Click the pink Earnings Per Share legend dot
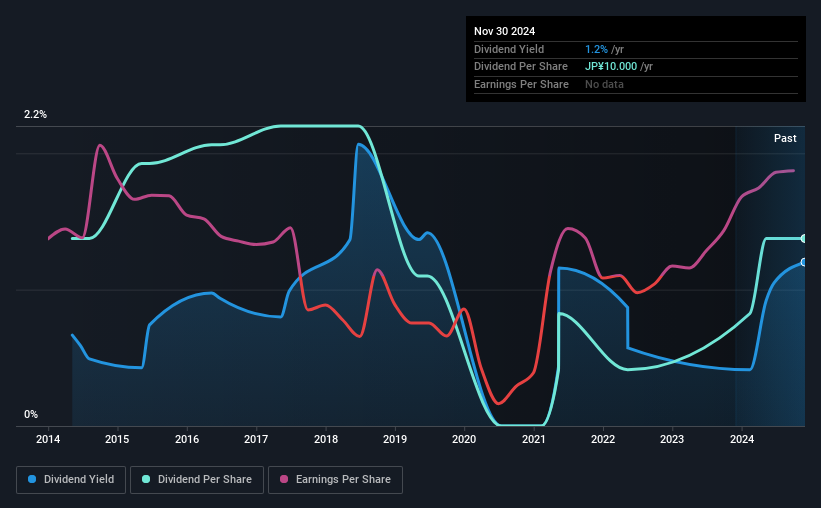The height and width of the screenshot is (508, 821). click(x=284, y=479)
